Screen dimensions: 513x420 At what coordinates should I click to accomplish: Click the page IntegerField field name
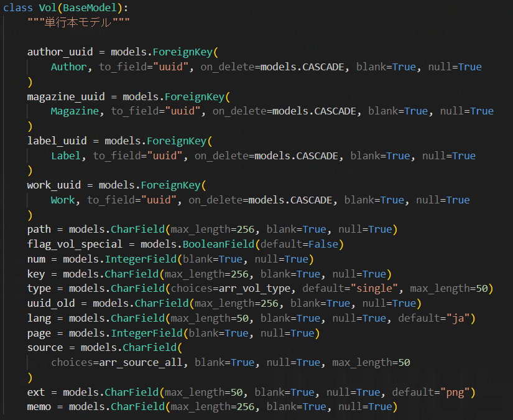point(39,333)
